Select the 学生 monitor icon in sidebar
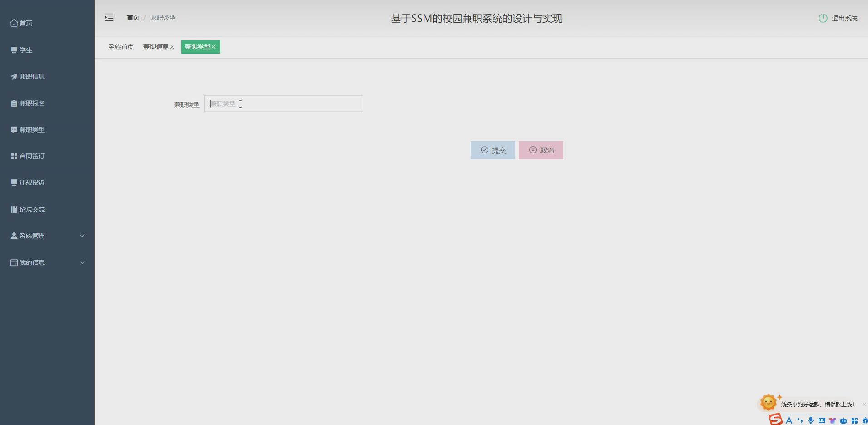This screenshot has height=425, width=868. pos(13,49)
